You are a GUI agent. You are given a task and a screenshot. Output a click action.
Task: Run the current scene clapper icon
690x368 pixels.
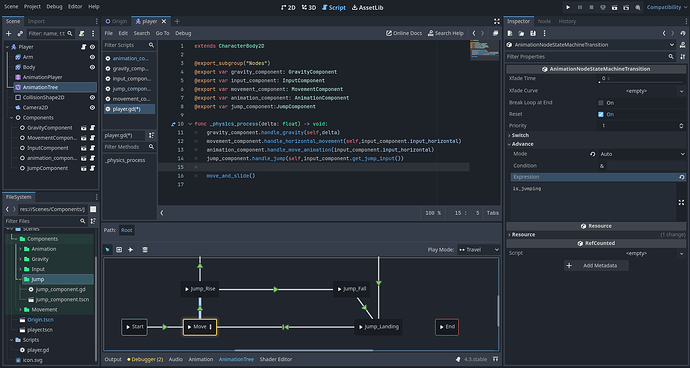pyautogui.click(x=614, y=7)
